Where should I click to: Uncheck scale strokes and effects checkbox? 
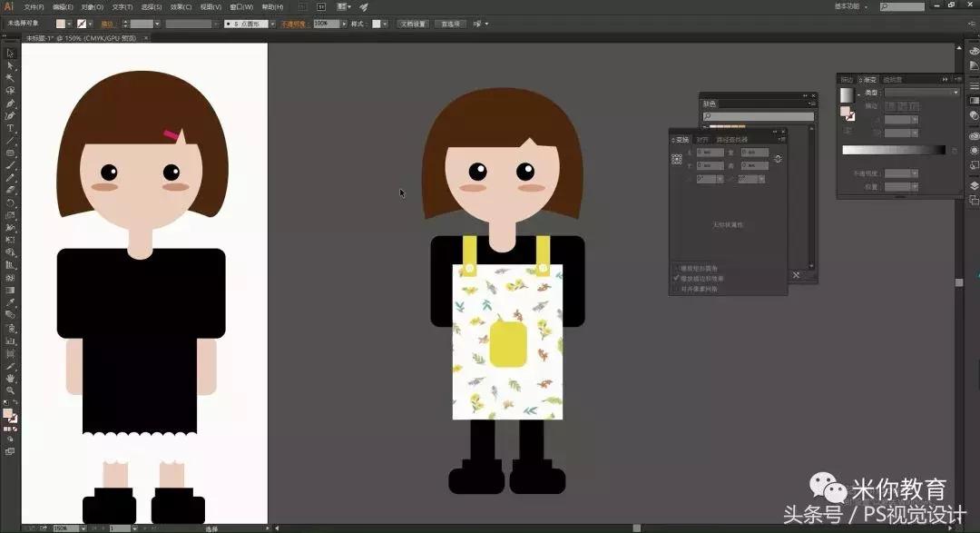pyautogui.click(x=676, y=279)
